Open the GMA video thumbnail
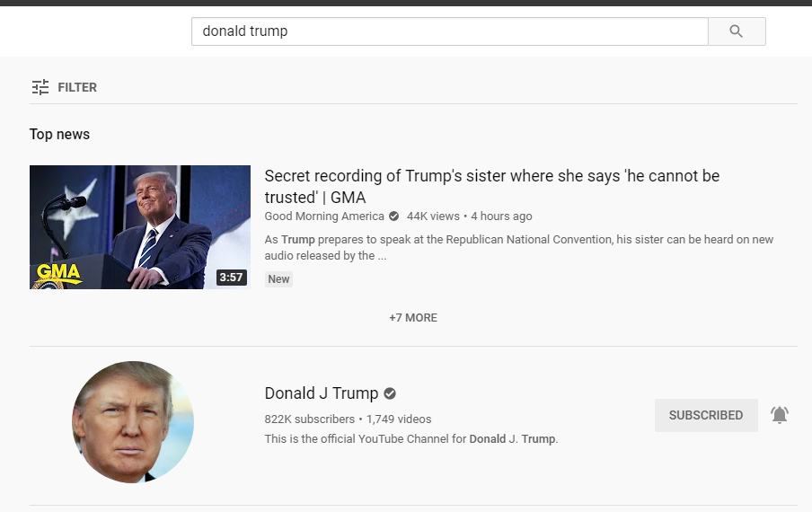Viewport: 812px width, 512px height. [140, 227]
